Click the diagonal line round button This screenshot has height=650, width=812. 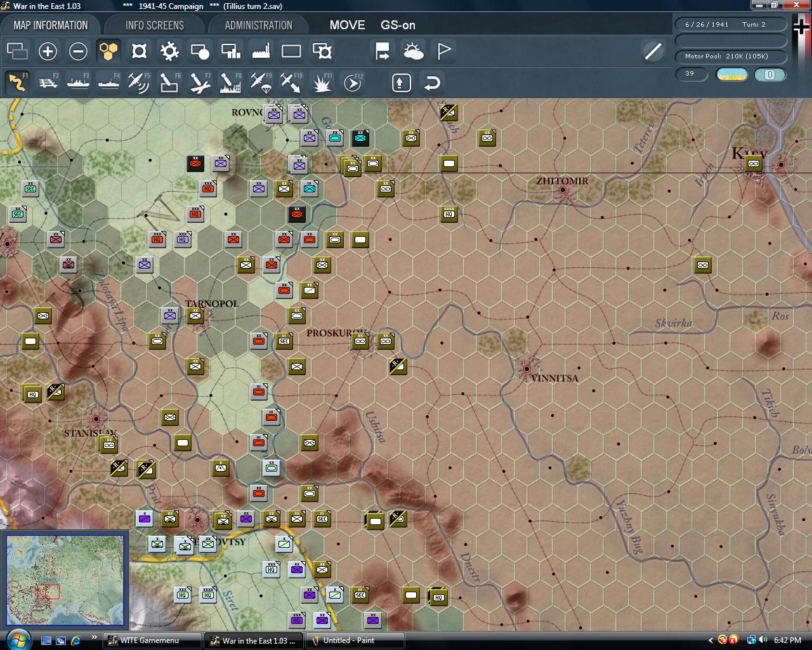point(653,51)
